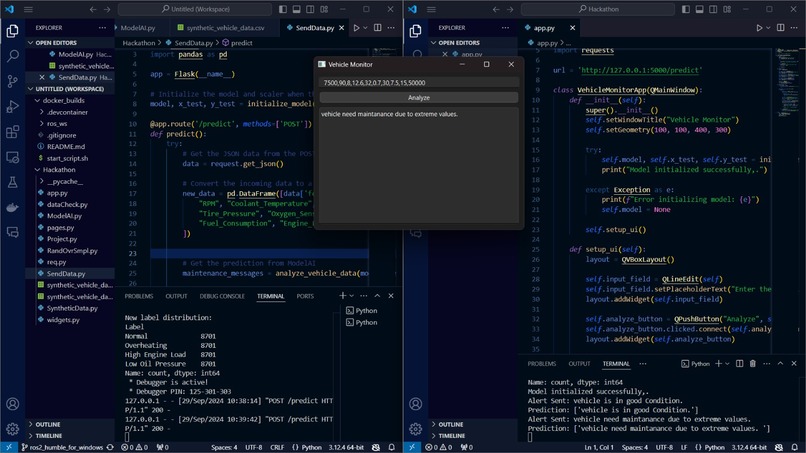Screen dimensions: 806x453
Task: Toggle bottom panel in right title bar
Action: (x=700, y=9)
